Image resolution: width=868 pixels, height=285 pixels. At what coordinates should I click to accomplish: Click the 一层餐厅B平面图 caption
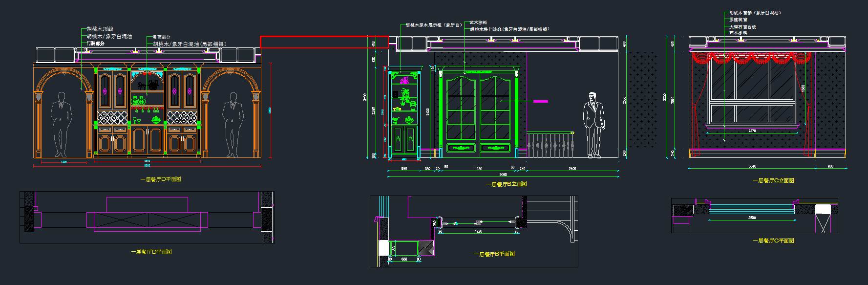[x=494, y=254]
